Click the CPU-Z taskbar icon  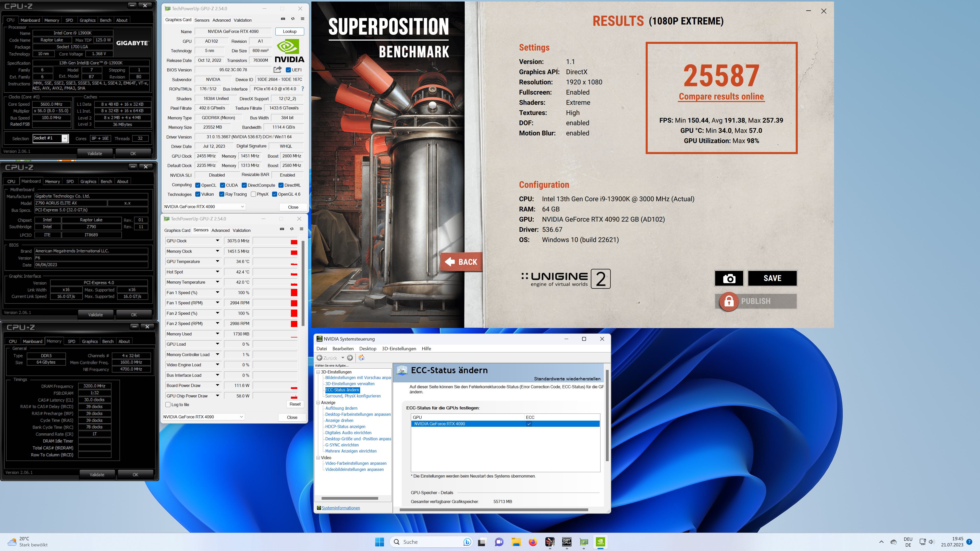(x=567, y=542)
